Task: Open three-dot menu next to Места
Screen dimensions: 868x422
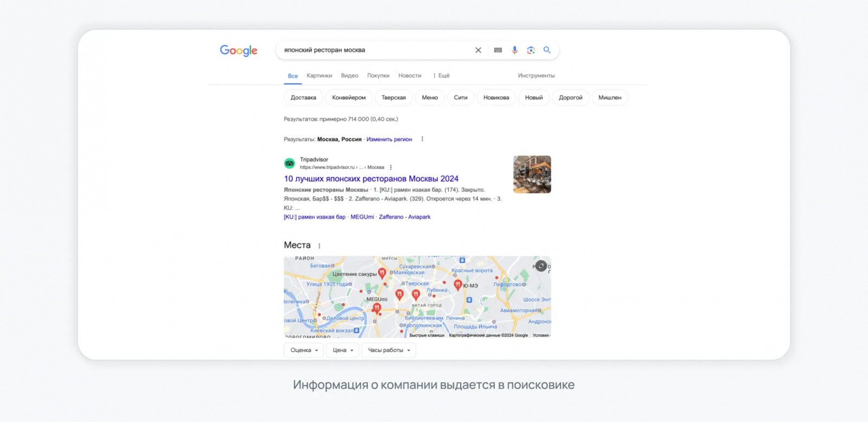Action: (319, 246)
